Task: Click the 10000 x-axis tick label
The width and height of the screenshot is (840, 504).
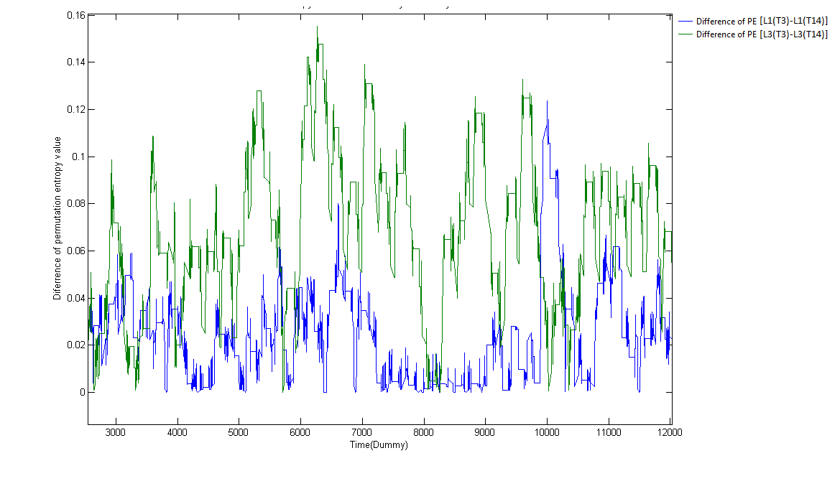Action: tap(546, 432)
